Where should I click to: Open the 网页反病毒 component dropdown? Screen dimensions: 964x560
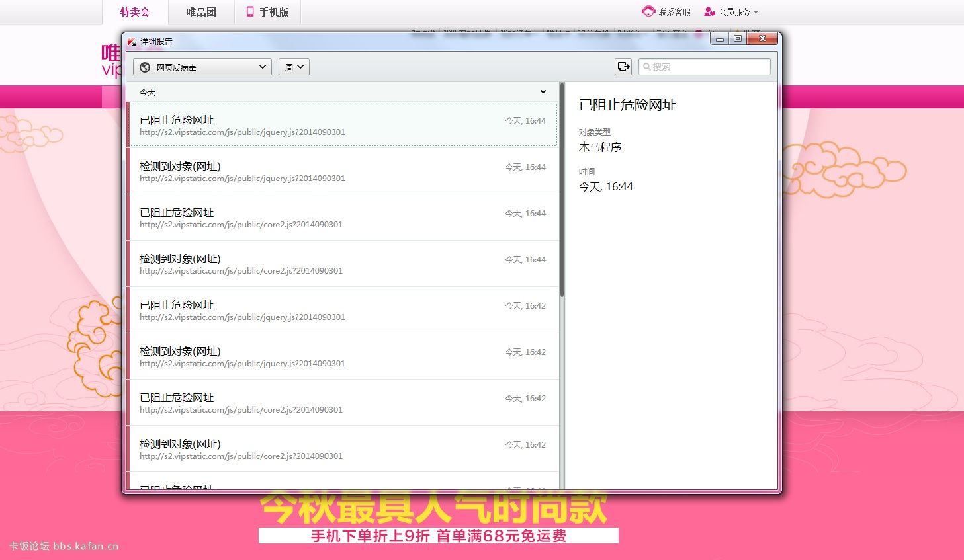pyautogui.click(x=202, y=67)
